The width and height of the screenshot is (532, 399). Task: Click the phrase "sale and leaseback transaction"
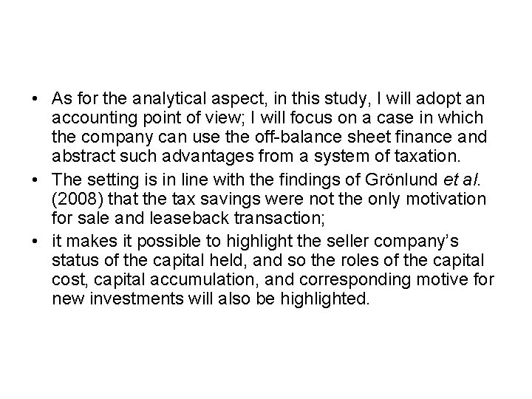(201, 218)
